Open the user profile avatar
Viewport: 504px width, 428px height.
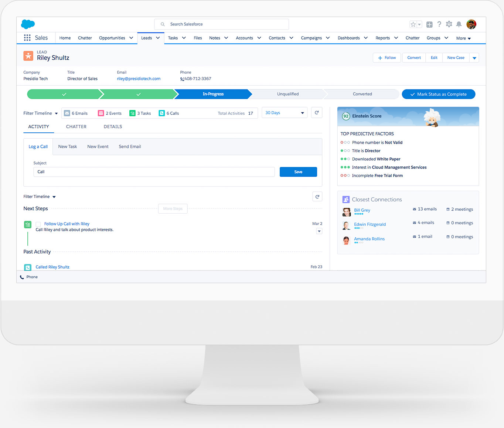(471, 24)
